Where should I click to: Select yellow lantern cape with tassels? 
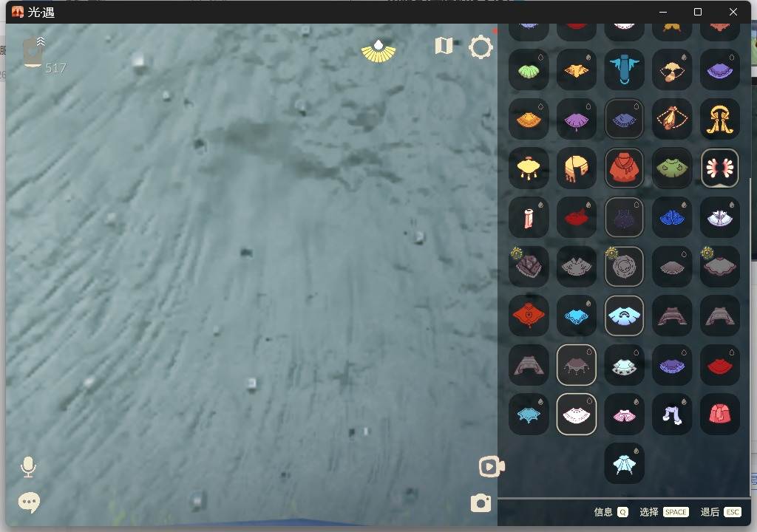point(529,168)
